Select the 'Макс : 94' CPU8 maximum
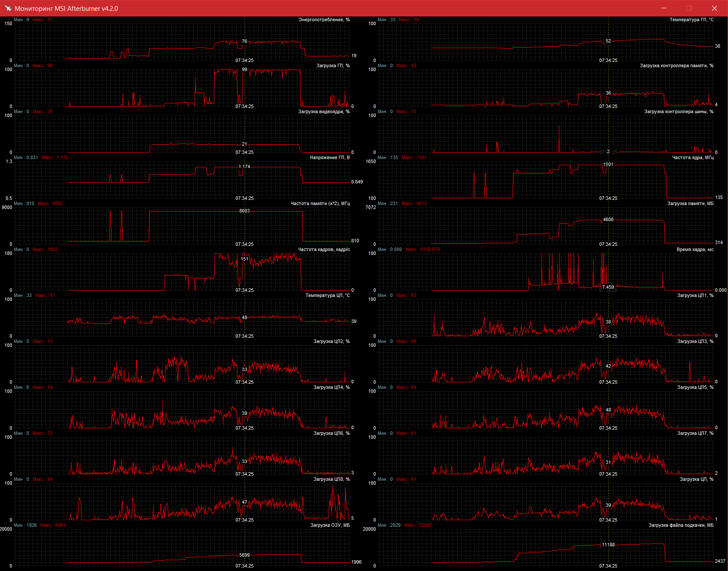This screenshot has height=571, width=728. 42,480
